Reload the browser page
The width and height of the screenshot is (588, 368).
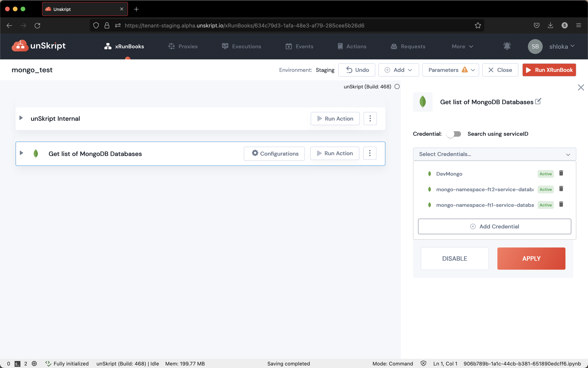click(37, 25)
